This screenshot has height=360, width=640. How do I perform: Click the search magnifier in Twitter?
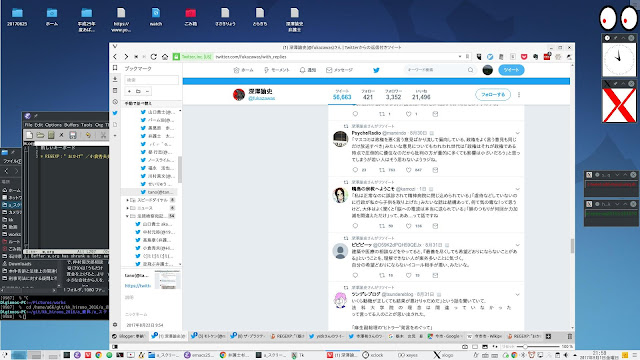(470, 70)
